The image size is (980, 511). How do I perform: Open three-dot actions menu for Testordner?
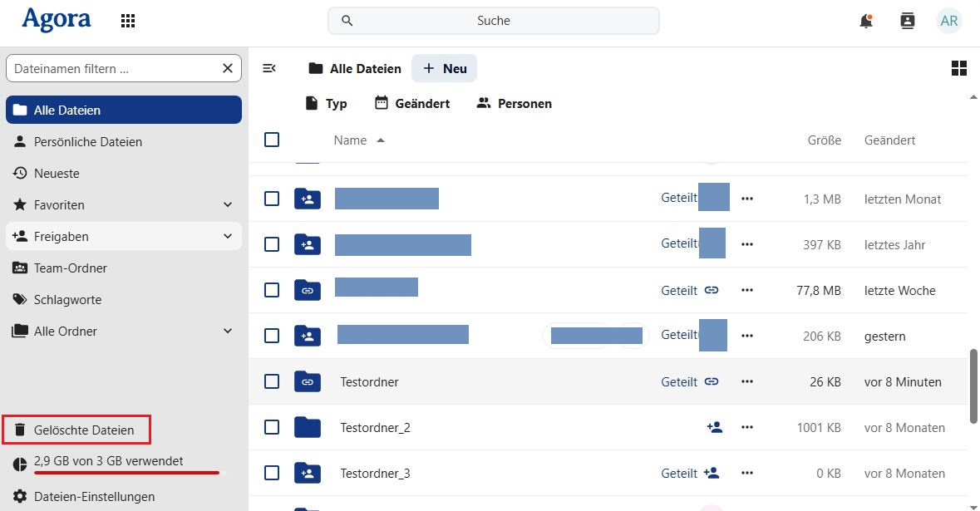747,382
